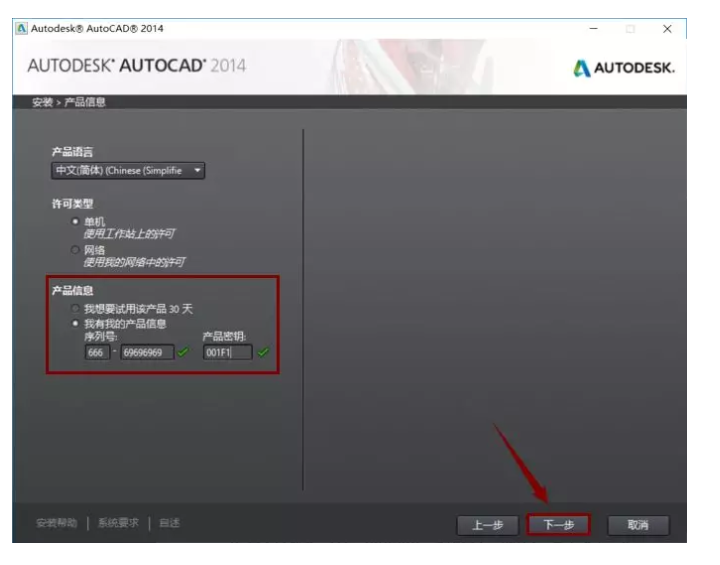Open the product language dropdown
720x565 pixels.
tap(128, 171)
